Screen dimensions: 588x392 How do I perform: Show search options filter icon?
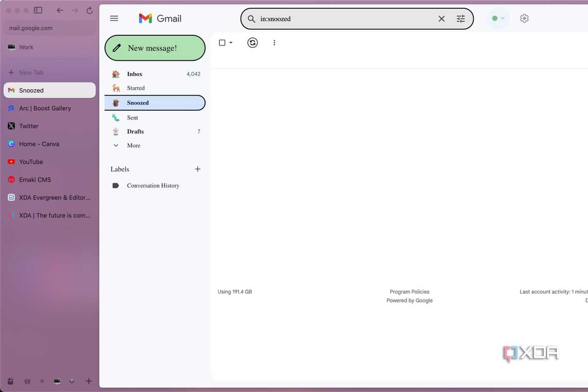click(461, 19)
